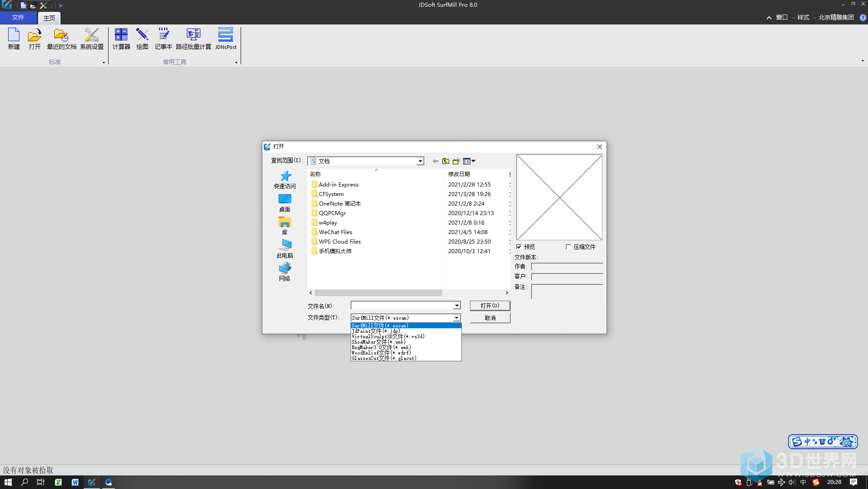Open 系统设置 system settings icon
The image size is (868, 489).
92,38
